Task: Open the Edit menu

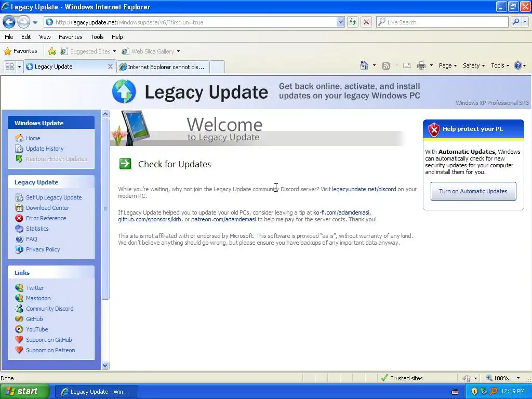Action: 26,37
